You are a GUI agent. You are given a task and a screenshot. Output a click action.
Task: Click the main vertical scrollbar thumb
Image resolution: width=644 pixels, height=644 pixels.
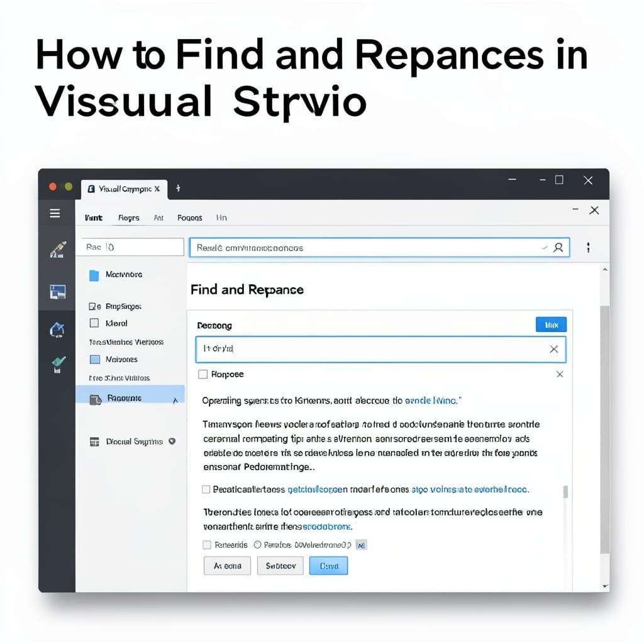[604, 429]
